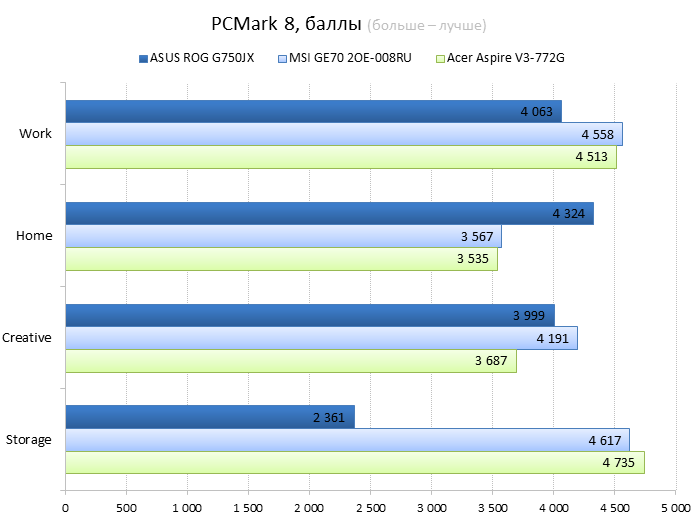Click the Storage category axis label
This screenshot has height=532, width=699.
[x=29, y=440]
